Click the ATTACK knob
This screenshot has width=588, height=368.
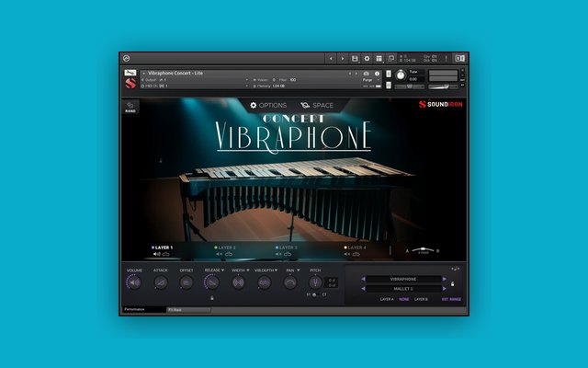tap(161, 282)
